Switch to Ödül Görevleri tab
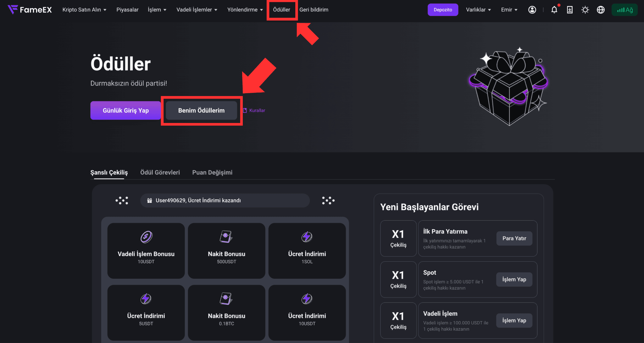Screen dimensions: 644x343 click(160, 172)
